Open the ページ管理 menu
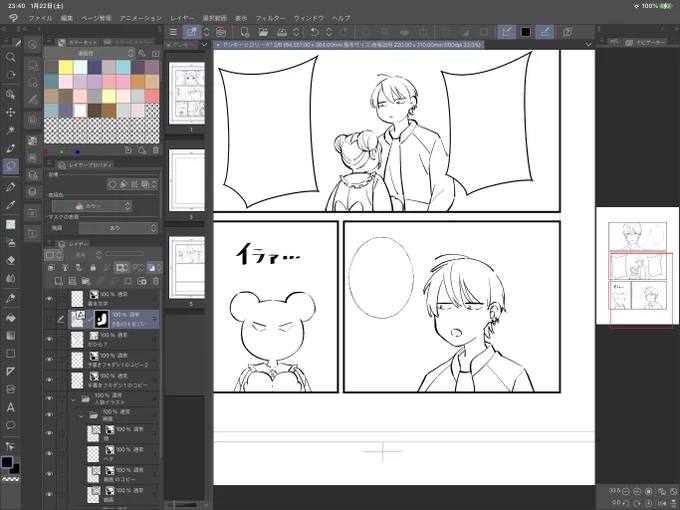The width and height of the screenshot is (680, 510). click(x=96, y=18)
